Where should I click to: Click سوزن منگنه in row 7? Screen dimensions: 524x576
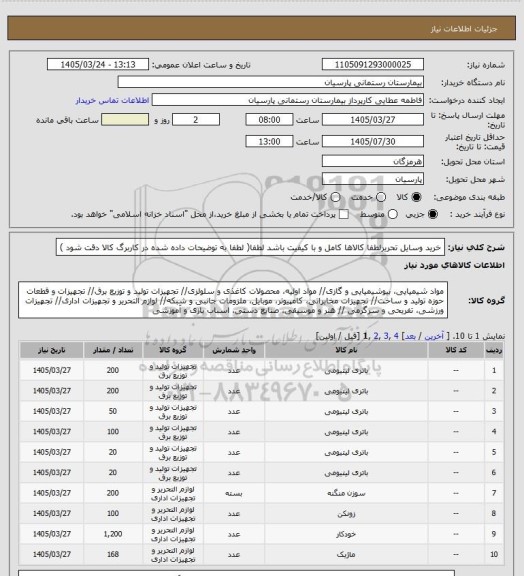click(x=346, y=493)
